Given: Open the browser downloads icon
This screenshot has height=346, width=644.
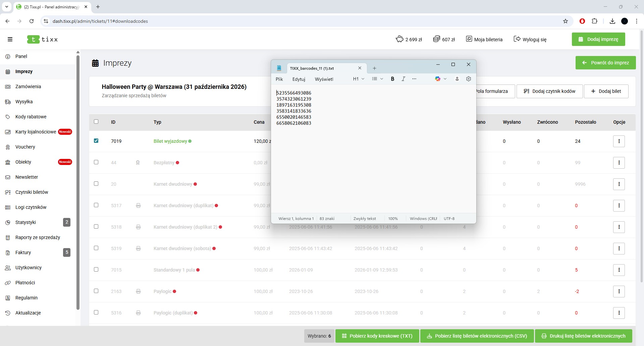Looking at the screenshot, I should 612,21.
